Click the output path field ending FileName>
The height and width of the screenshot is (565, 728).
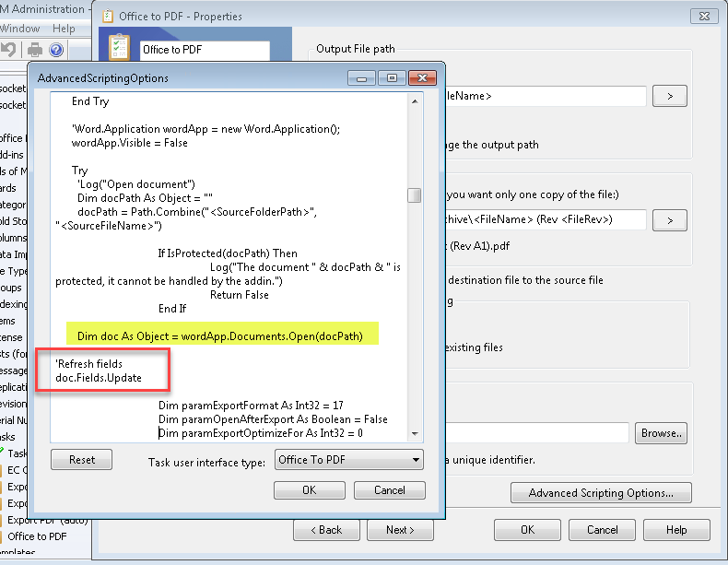[x=545, y=96]
